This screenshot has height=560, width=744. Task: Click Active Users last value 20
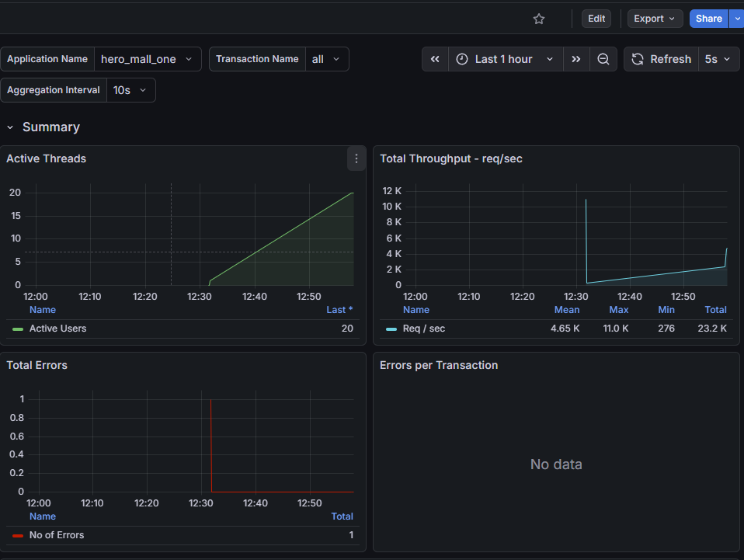pos(347,329)
